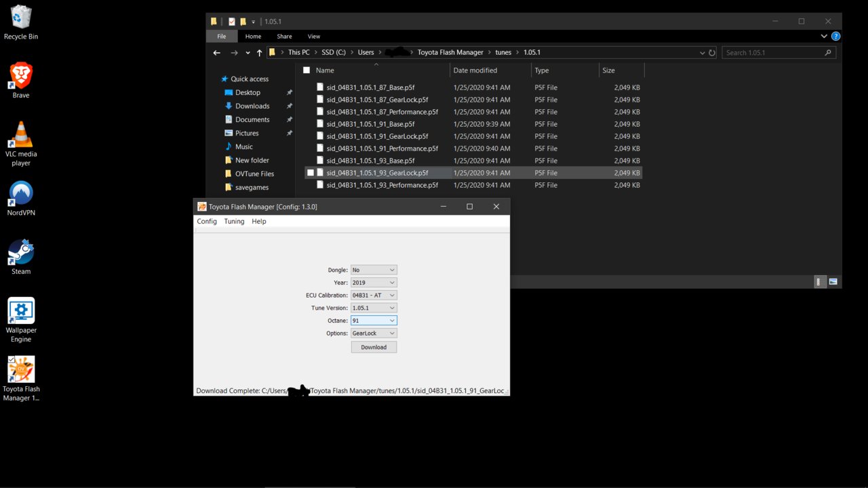This screenshot has height=488, width=868.
Task: Open the quick access toolbar customize arrow
Action: [253, 22]
